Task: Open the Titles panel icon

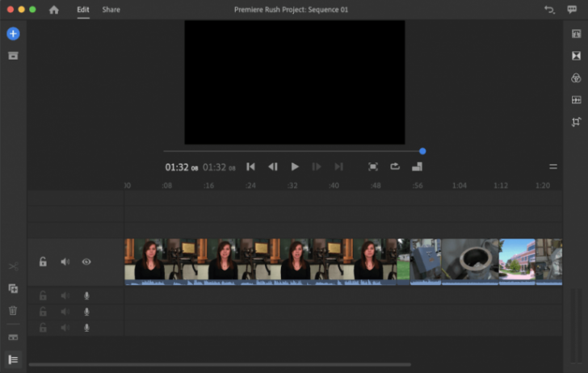Action: coord(577,34)
